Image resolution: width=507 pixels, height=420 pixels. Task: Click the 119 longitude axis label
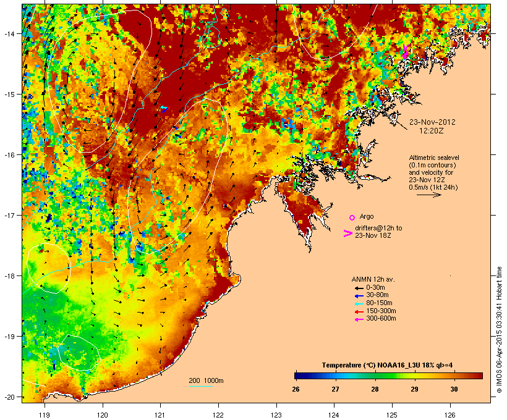[x=45, y=415]
